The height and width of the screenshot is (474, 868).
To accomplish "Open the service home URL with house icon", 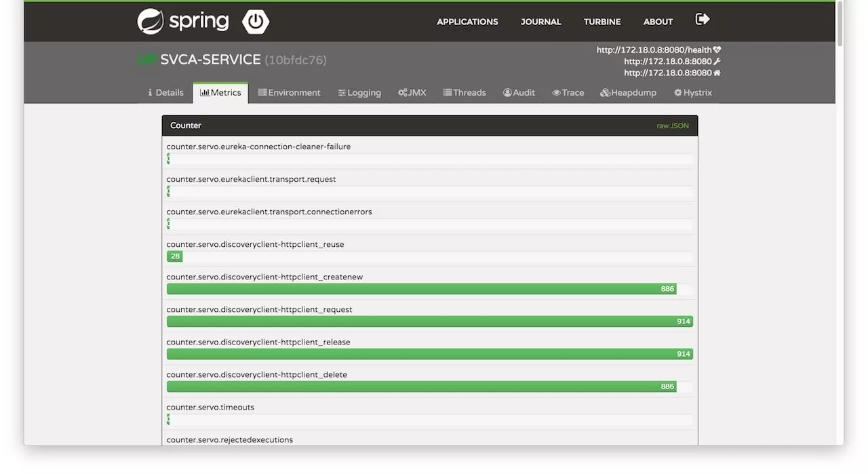I will (672, 73).
